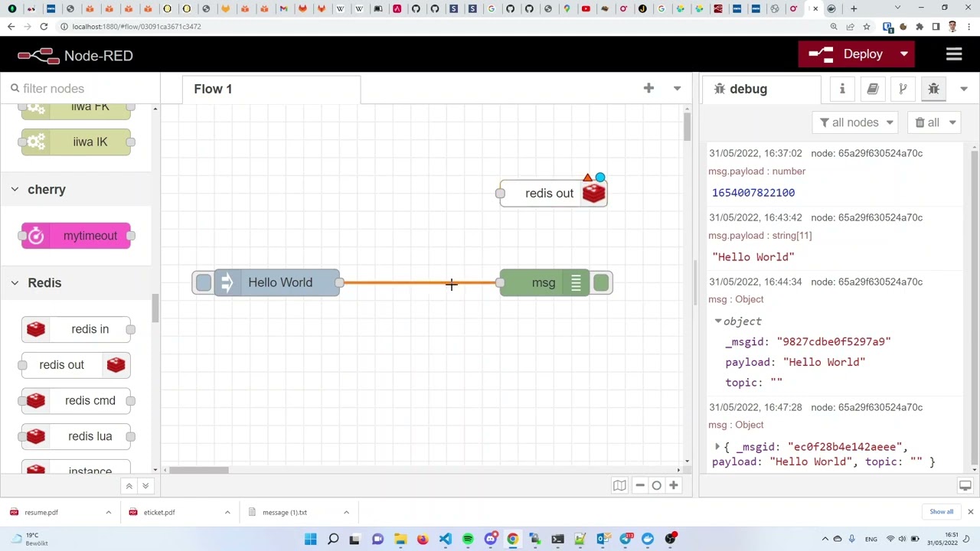Zoom in the flow canvas
The height and width of the screenshot is (551, 980).
pos(674,485)
